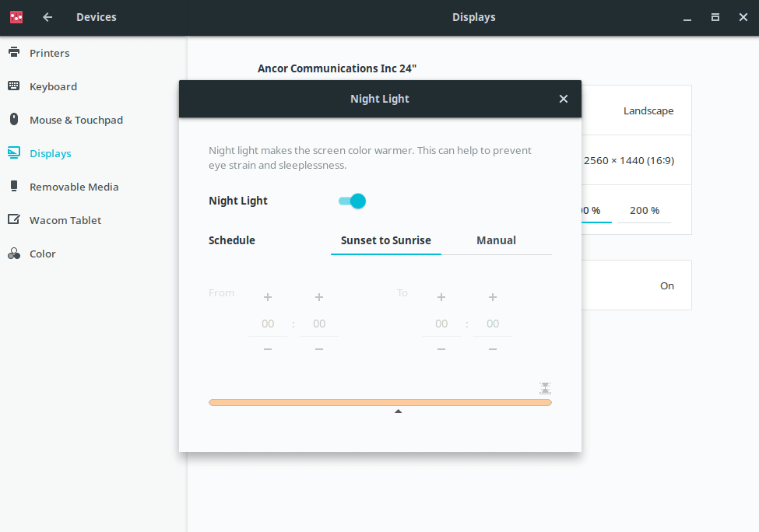Close the Night Light dialog

564,99
